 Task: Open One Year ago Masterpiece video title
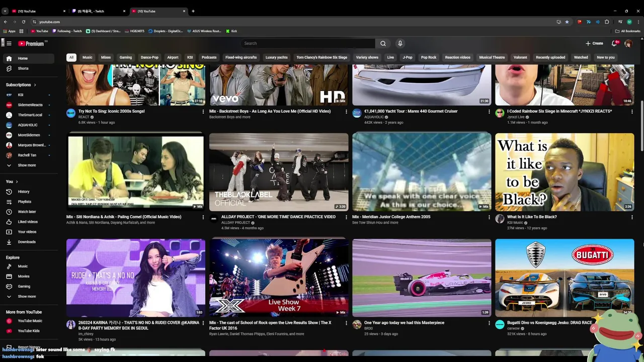pos(404,323)
